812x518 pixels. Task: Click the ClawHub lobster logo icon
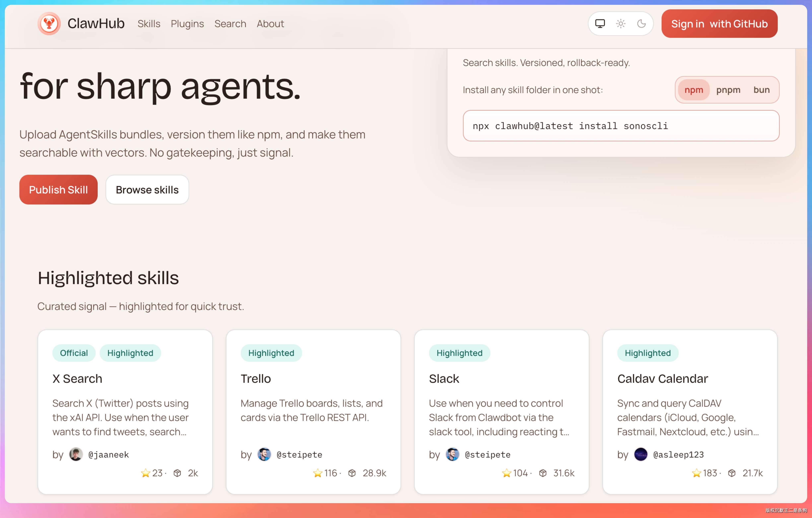pos(49,24)
